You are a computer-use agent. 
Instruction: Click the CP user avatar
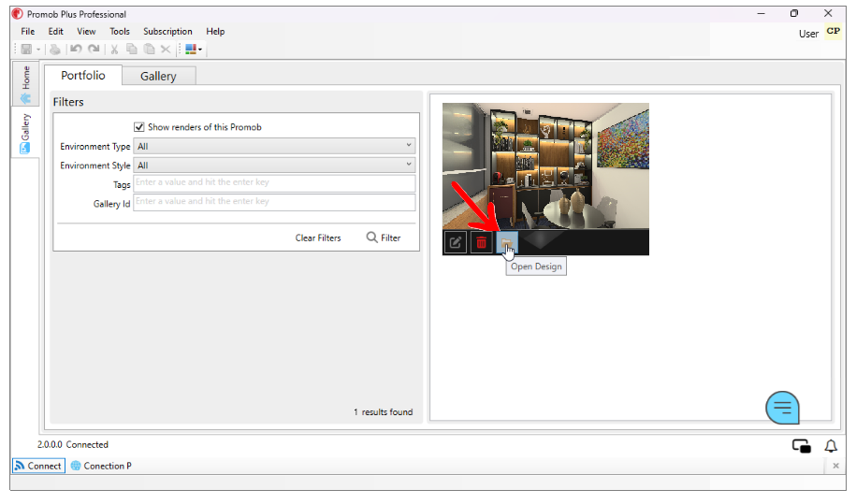(833, 32)
